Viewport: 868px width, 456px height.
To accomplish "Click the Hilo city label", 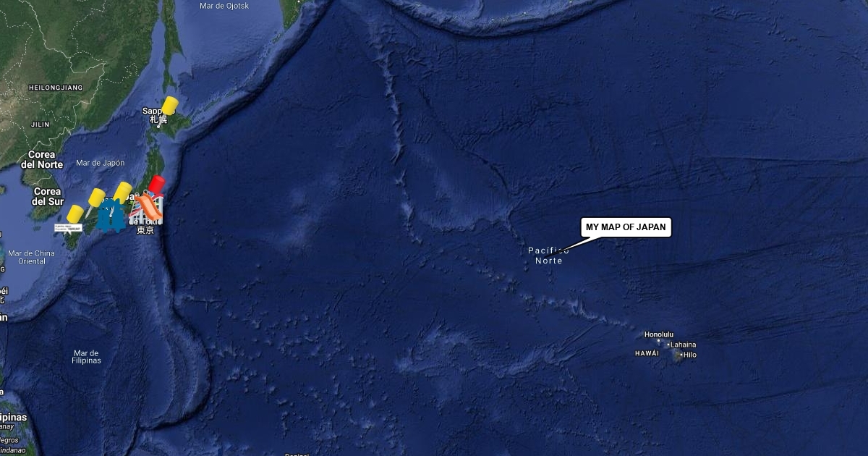I will click(x=689, y=355).
